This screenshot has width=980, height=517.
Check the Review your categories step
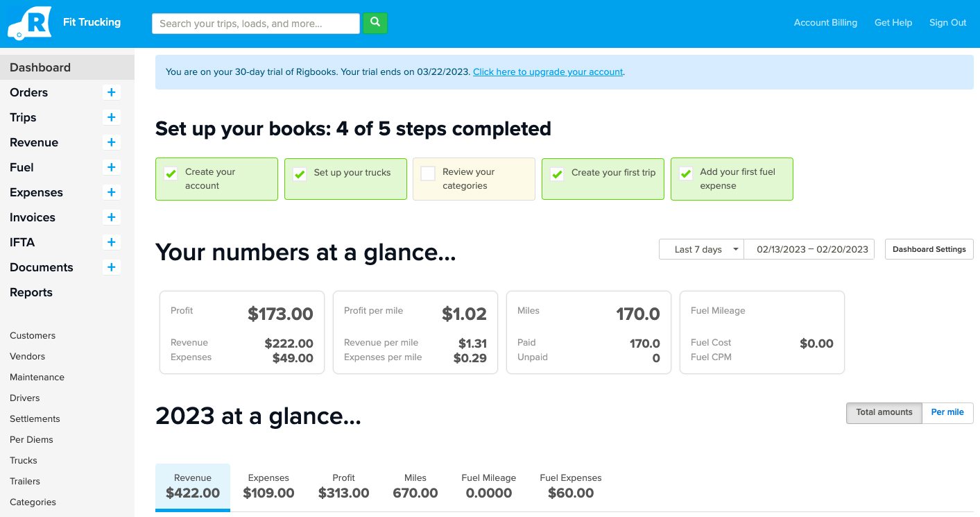pyautogui.click(x=427, y=173)
